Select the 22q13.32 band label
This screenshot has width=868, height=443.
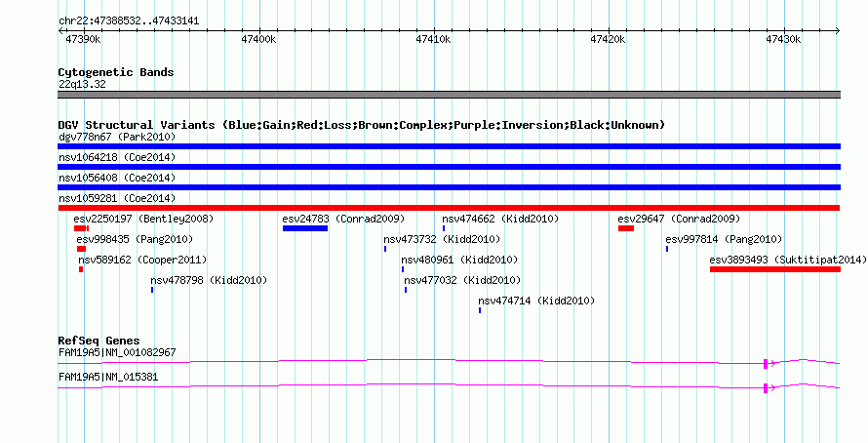tap(82, 85)
